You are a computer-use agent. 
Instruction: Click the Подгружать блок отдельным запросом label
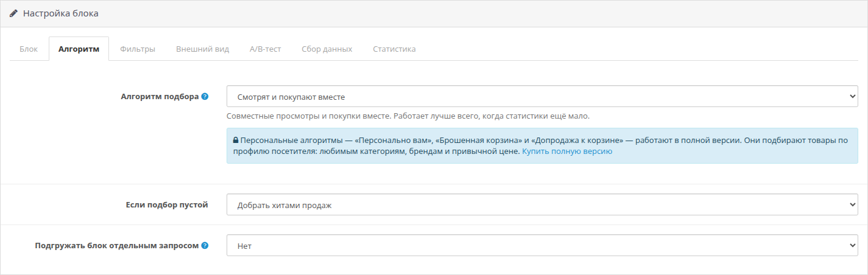(117, 246)
